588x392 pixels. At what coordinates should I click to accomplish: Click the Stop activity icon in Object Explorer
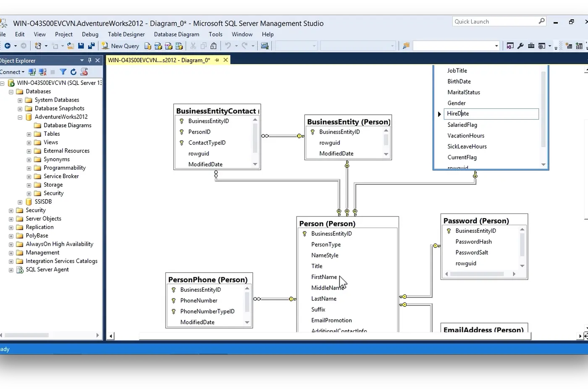52,72
